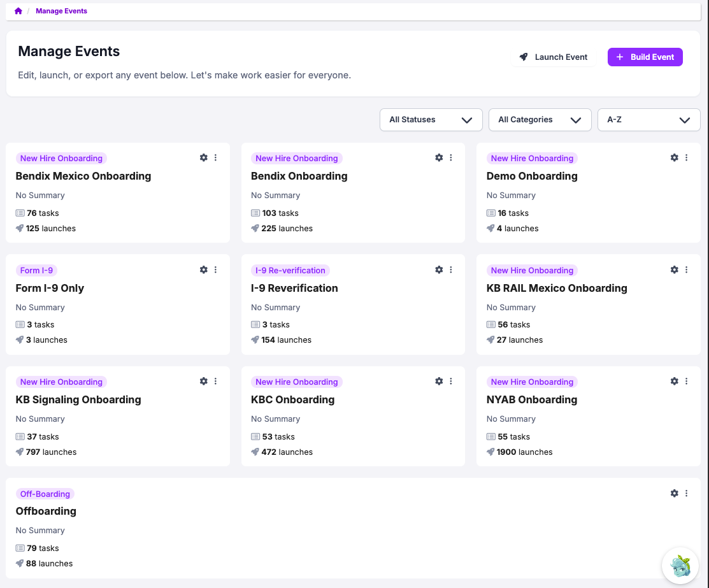Open kebab menu on Form I-9 Only card

[x=215, y=269]
